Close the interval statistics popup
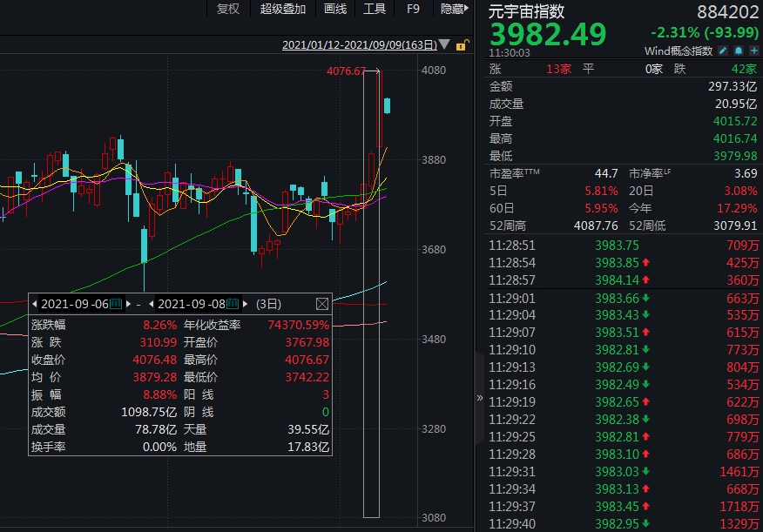This screenshot has width=763, height=532. tap(321, 304)
